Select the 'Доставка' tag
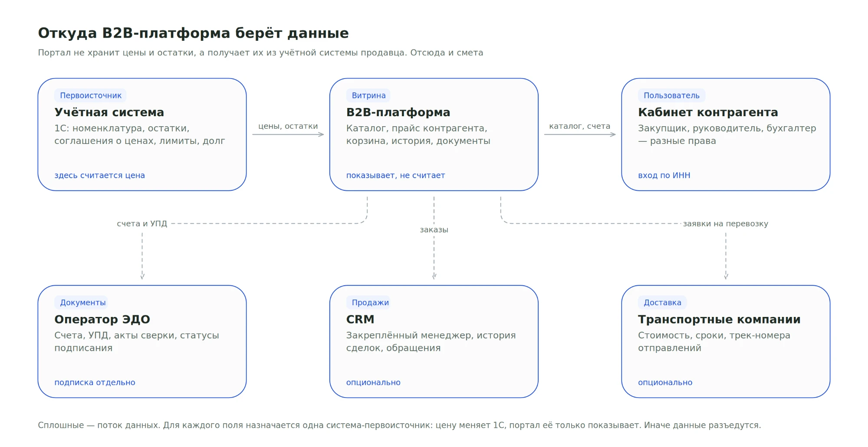This screenshot has height=447, width=868. click(x=662, y=303)
